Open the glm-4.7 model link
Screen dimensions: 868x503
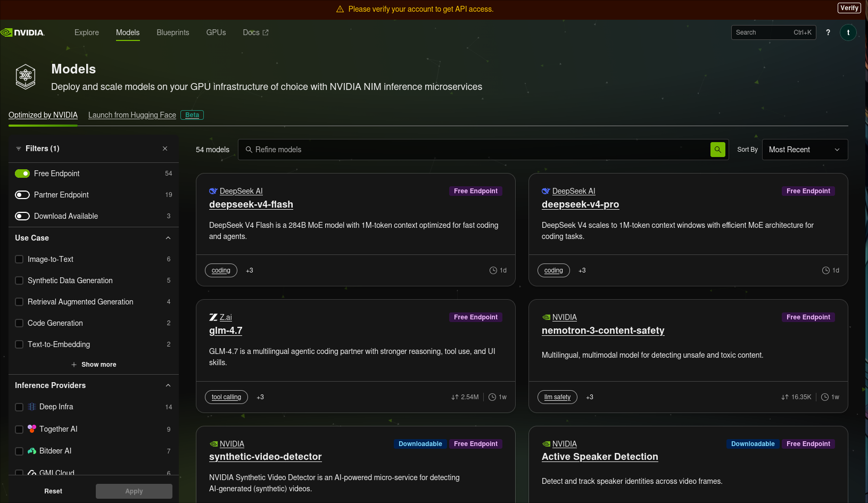226,331
